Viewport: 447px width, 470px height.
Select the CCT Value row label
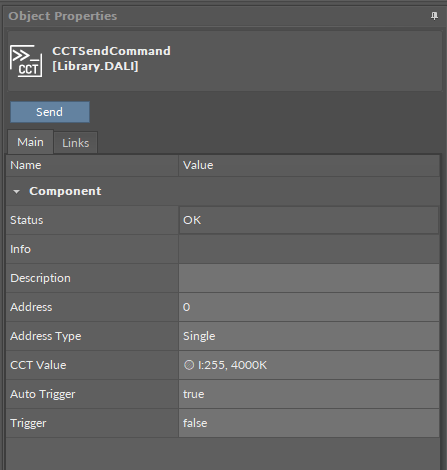tap(38, 365)
